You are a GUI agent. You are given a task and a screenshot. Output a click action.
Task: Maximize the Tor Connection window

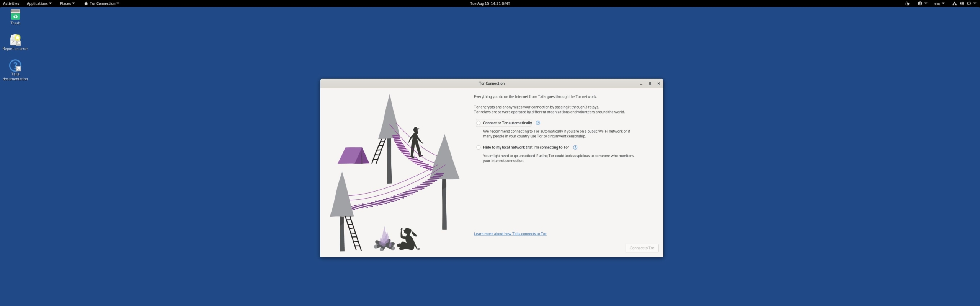click(x=650, y=83)
